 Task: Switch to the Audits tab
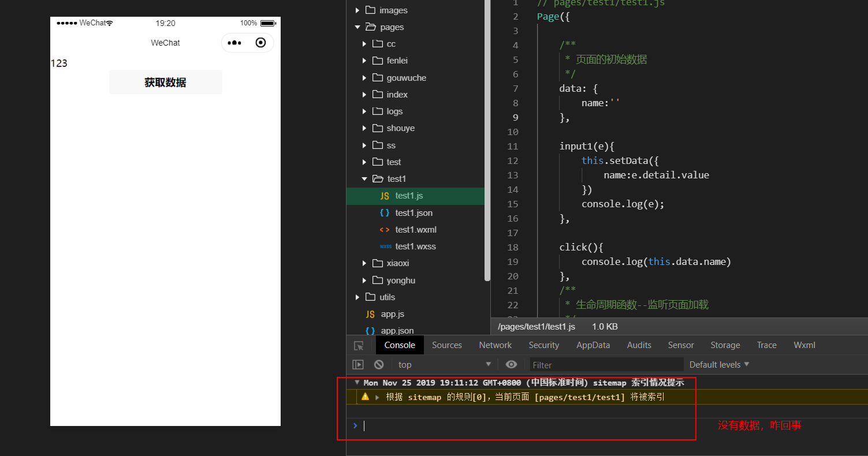pyautogui.click(x=639, y=345)
